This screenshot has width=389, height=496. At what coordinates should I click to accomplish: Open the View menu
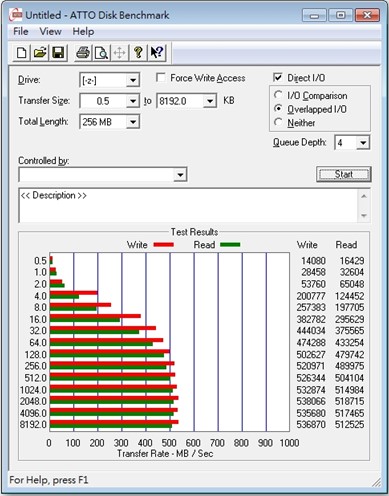[50, 32]
